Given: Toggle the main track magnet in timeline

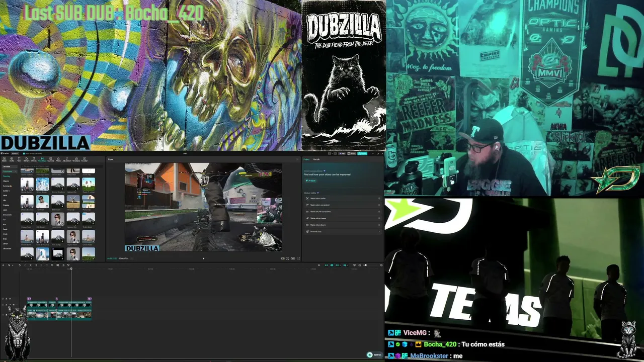Looking at the screenshot, I should click(x=326, y=265).
